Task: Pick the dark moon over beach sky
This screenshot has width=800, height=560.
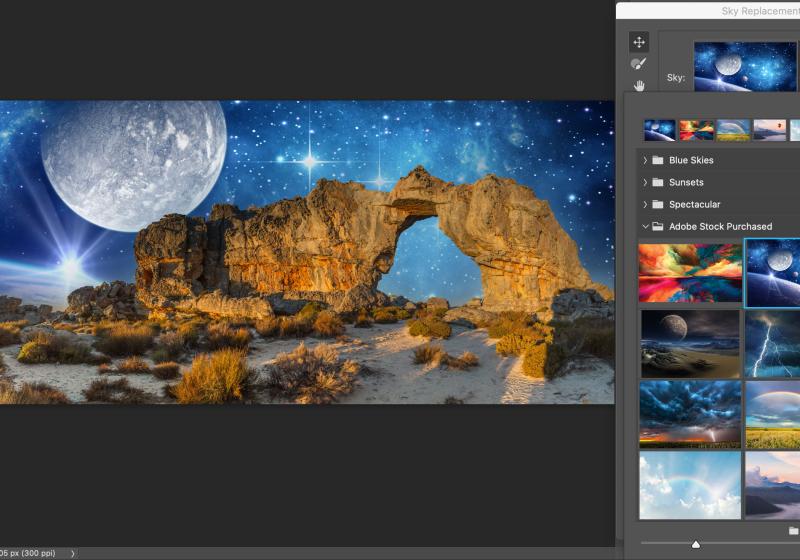Action: (x=690, y=344)
